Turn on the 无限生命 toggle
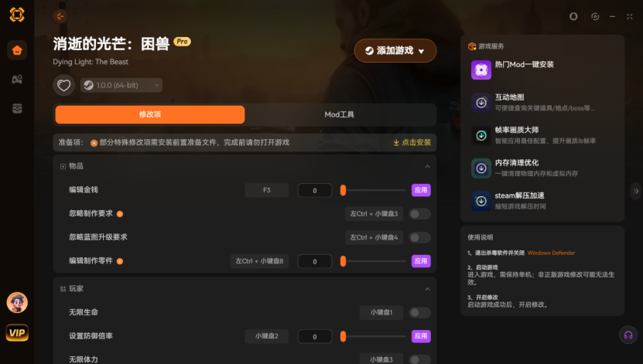This screenshot has height=364, width=643. point(419,313)
